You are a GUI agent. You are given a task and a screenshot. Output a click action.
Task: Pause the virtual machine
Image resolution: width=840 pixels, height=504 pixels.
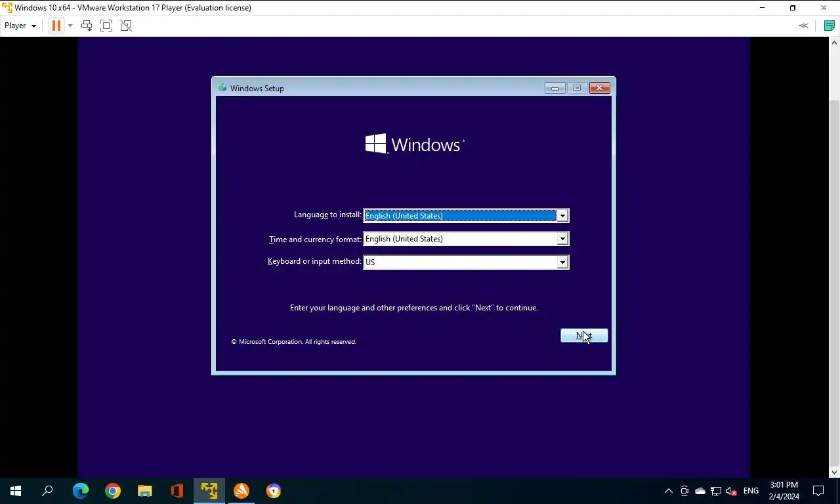pyautogui.click(x=56, y=26)
